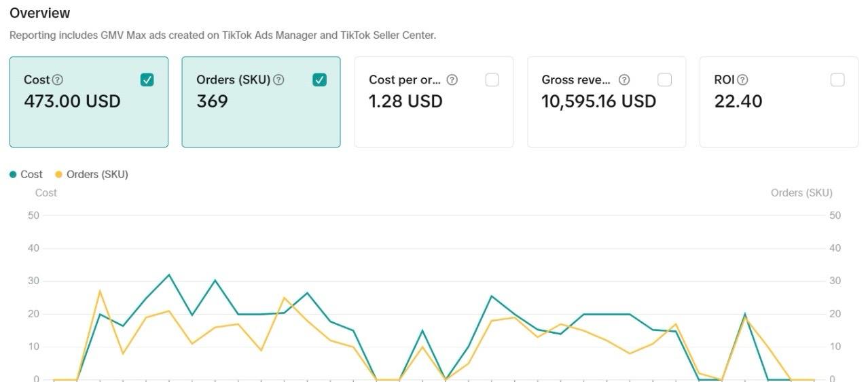Select the 473.00 USD cost value
The image size is (868, 382).
[x=72, y=101]
